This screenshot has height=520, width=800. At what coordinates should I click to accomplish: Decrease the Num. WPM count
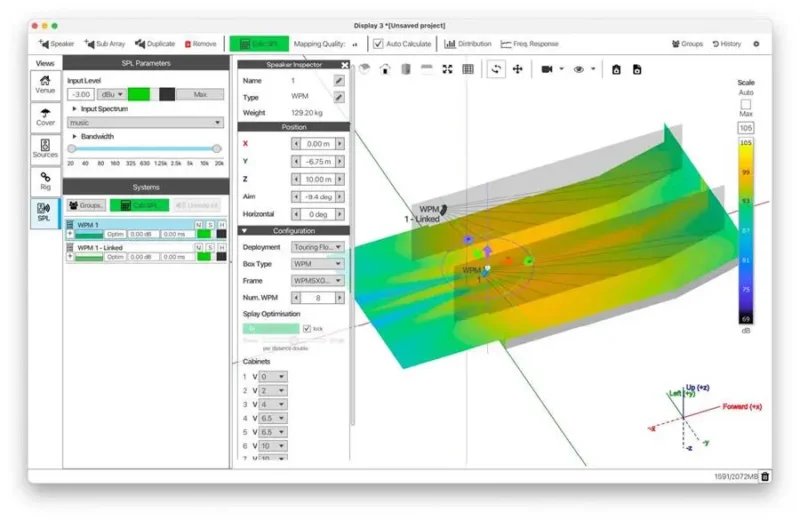tap(296, 298)
